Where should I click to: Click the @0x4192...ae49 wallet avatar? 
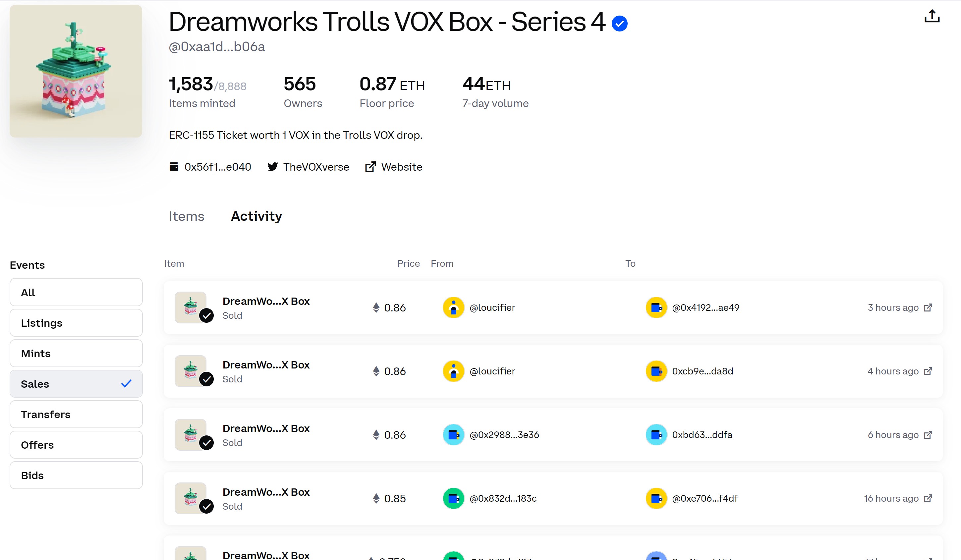(656, 307)
